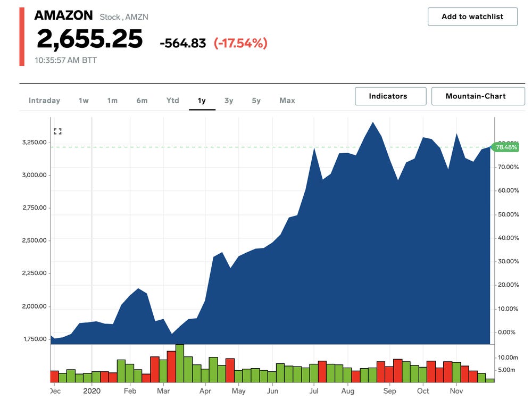Click the 2,000.00 y-axis label
This screenshot has height=399, width=532.
tap(34, 306)
